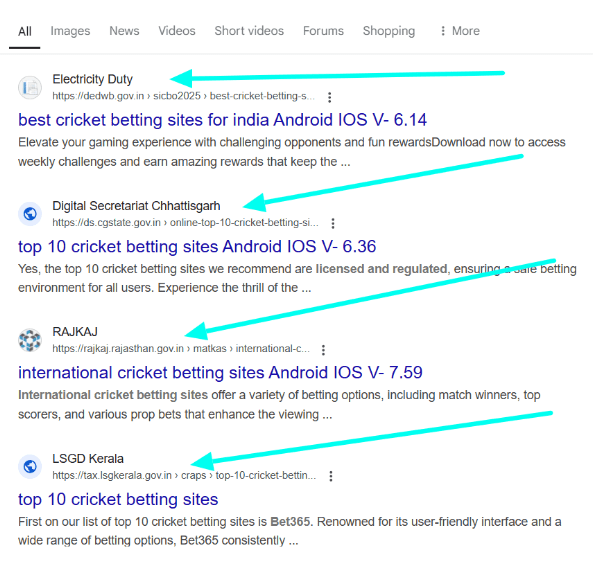Select the Forums tab
This screenshot has width=593, height=576.
point(323,31)
